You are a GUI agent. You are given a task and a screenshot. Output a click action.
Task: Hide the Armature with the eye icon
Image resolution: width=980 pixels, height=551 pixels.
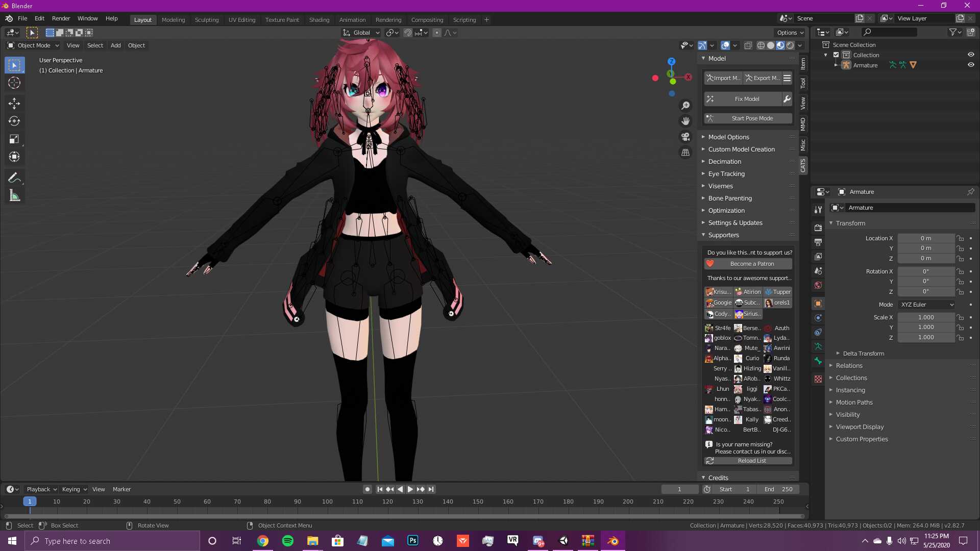click(971, 65)
